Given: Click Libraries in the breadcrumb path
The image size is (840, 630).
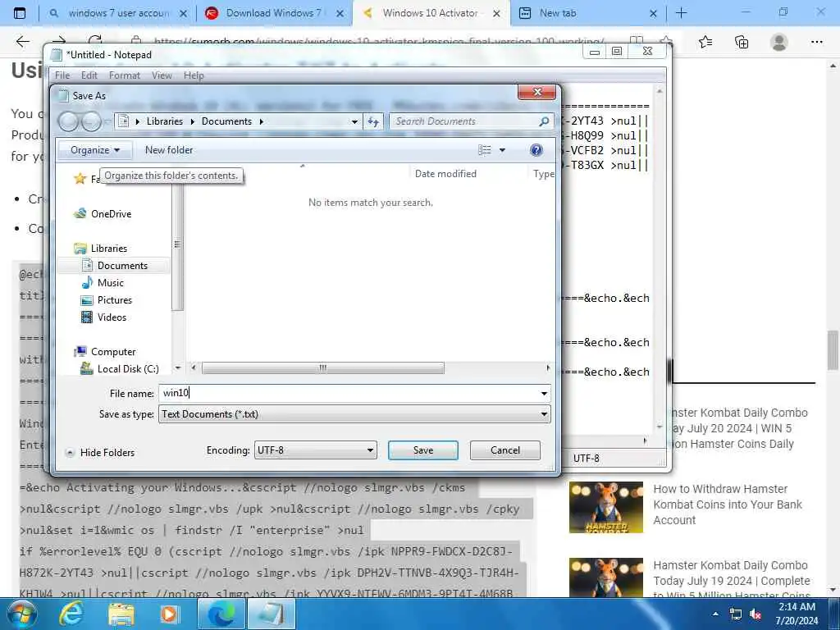Looking at the screenshot, I should click(x=164, y=121).
